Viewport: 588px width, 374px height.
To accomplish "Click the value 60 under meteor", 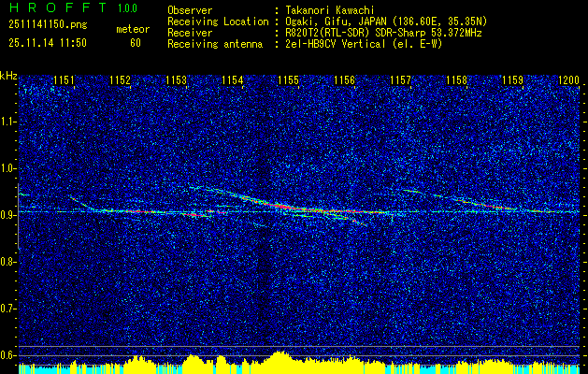I will (136, 42).
